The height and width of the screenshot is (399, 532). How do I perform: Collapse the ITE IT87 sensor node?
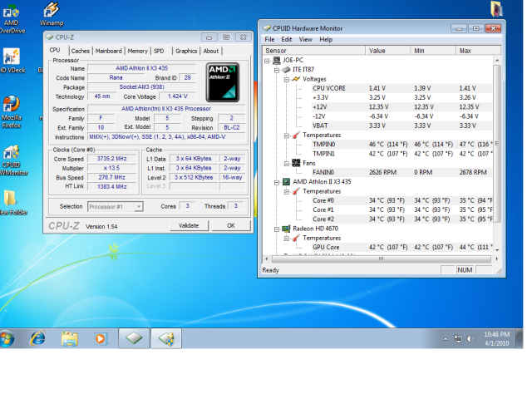pos(275,69)
